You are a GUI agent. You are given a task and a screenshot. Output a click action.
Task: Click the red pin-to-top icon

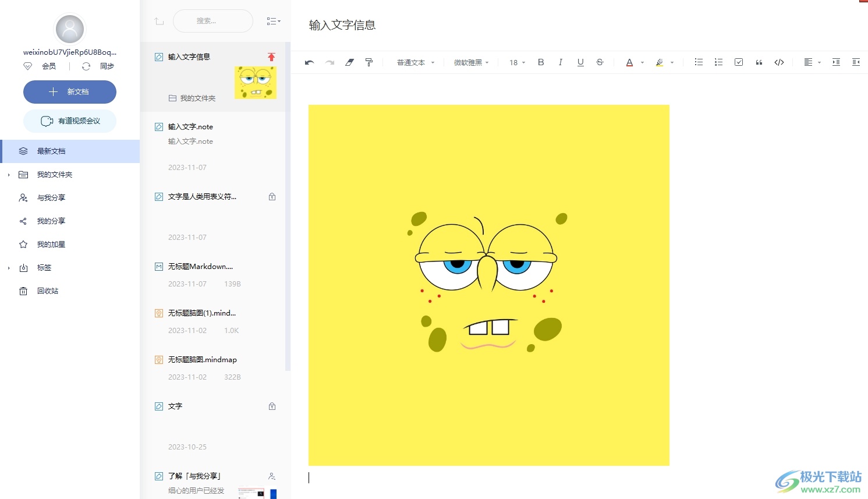(x=271, y=57)
